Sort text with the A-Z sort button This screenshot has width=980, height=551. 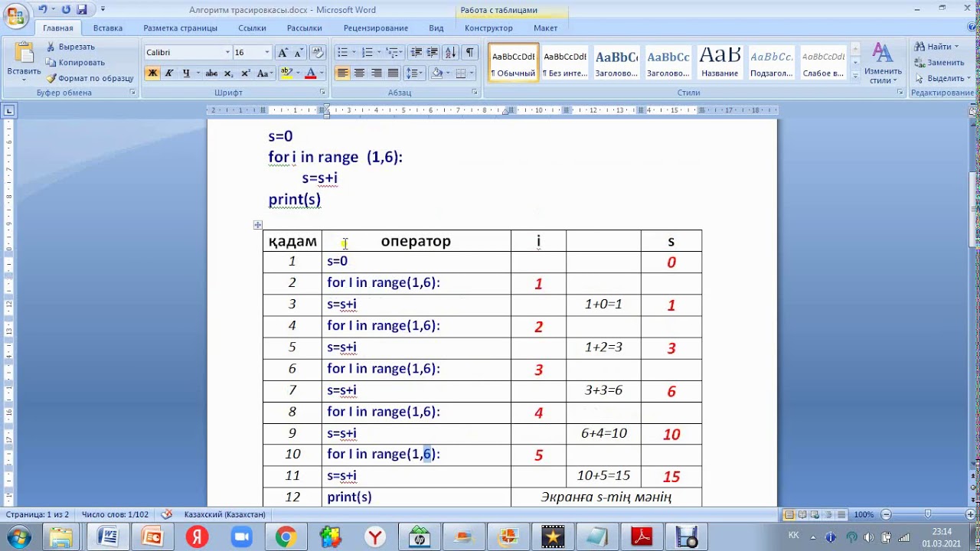coord(450,52)
